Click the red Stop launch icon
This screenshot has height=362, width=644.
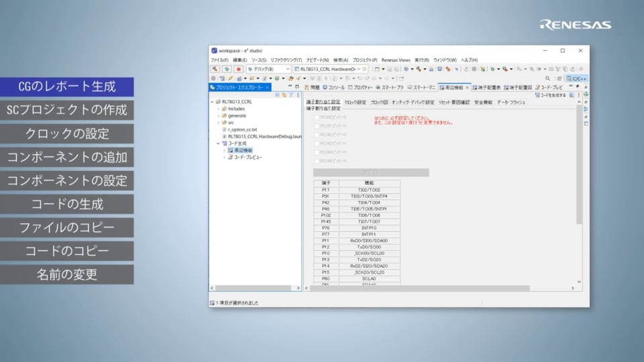point(238,69)
